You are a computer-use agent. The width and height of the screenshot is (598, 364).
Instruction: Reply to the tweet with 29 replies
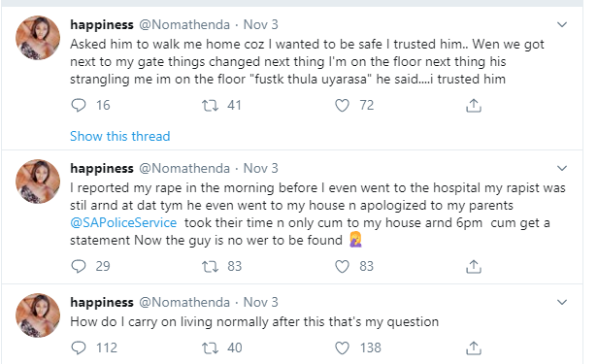(79, 266)
